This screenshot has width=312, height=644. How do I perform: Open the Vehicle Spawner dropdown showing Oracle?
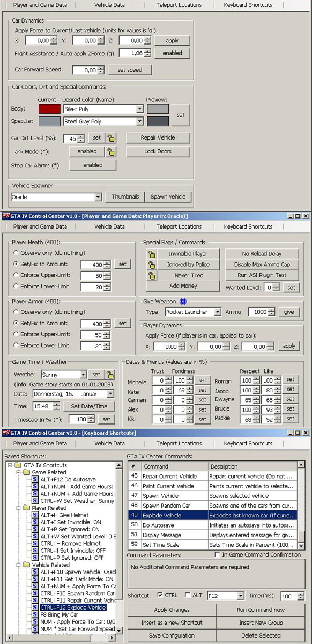click(x=98, y=197)
